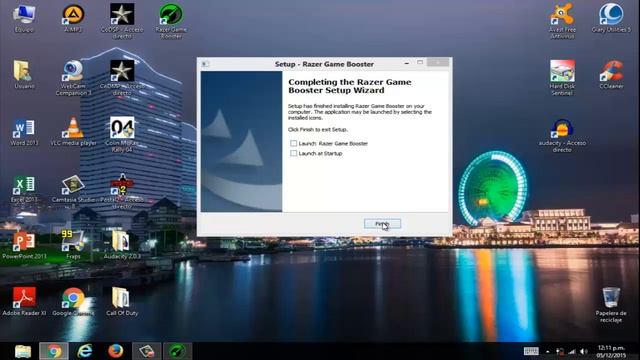The width and height of the screenshot is (640, 360).
Task: Select the Hard Disk Sentinel icon
Action: coord(562,78)
